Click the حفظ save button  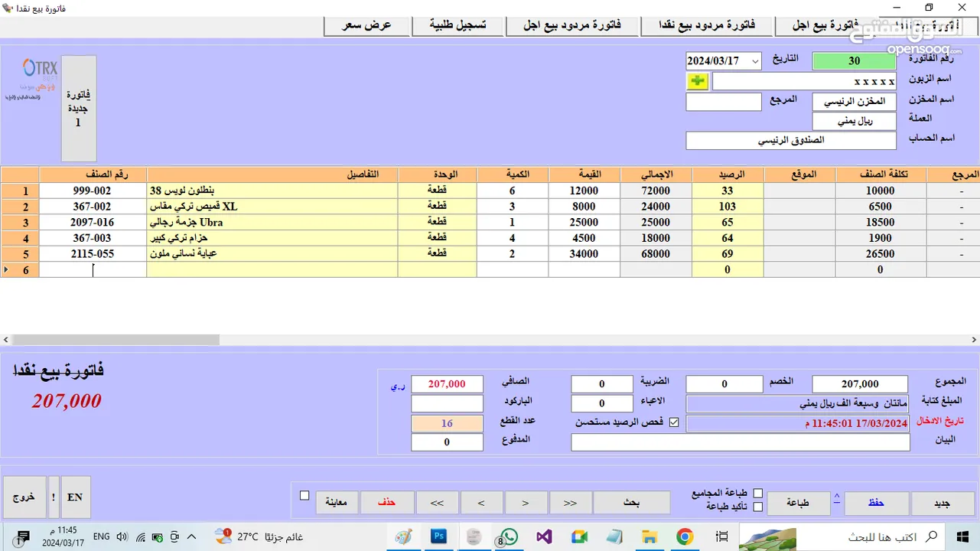click(876, 503)
